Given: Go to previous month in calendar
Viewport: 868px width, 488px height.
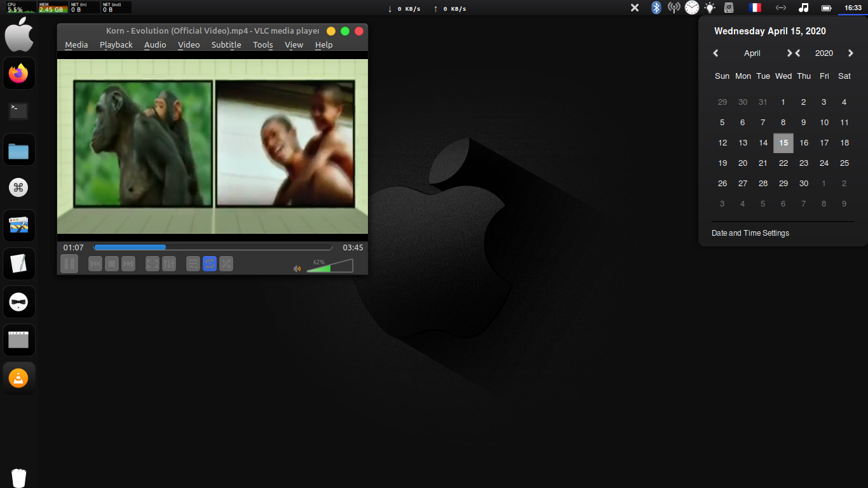Looking at the screenshot, I should [716, 53].
